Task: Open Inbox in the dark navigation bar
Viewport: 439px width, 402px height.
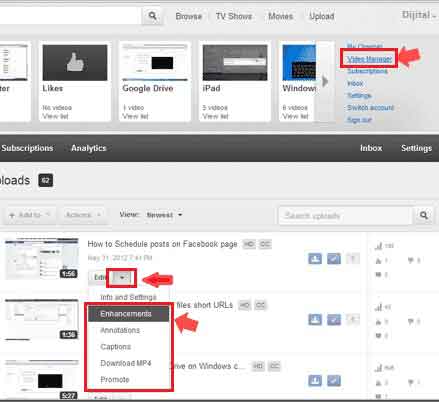Action: point(371,148)
